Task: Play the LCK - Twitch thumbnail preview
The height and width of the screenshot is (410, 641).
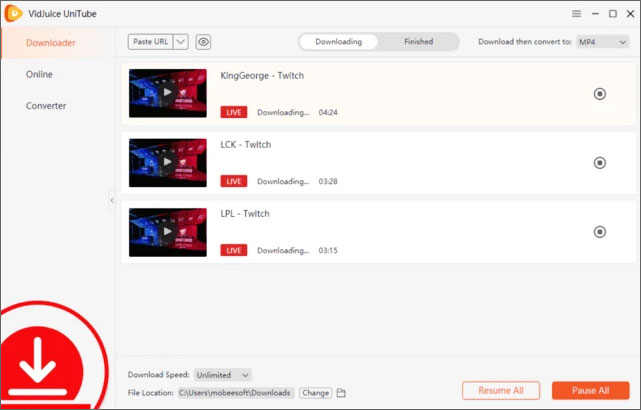Action: (x=168, y=163)
